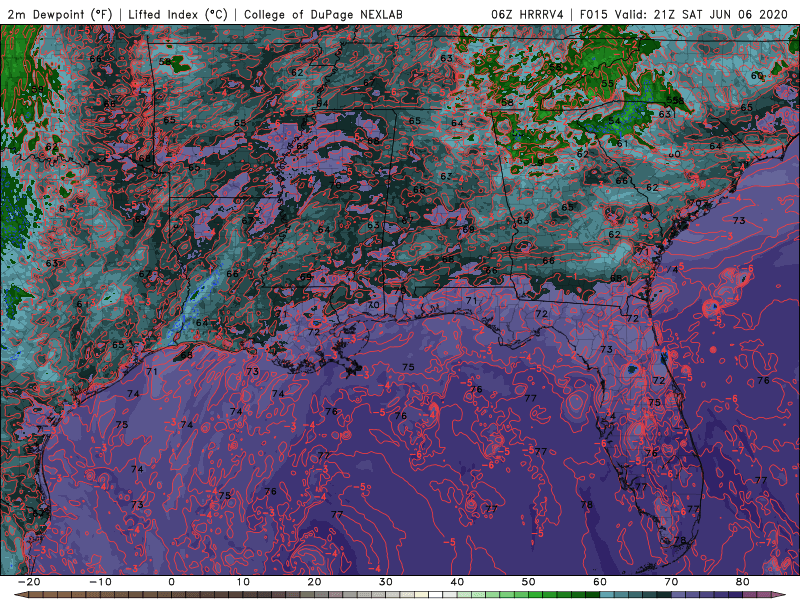The width and height of the screenshot is (800, 600).
Task: Click the 'Lifted Index (°C)' title label
Action: point(178,14)
